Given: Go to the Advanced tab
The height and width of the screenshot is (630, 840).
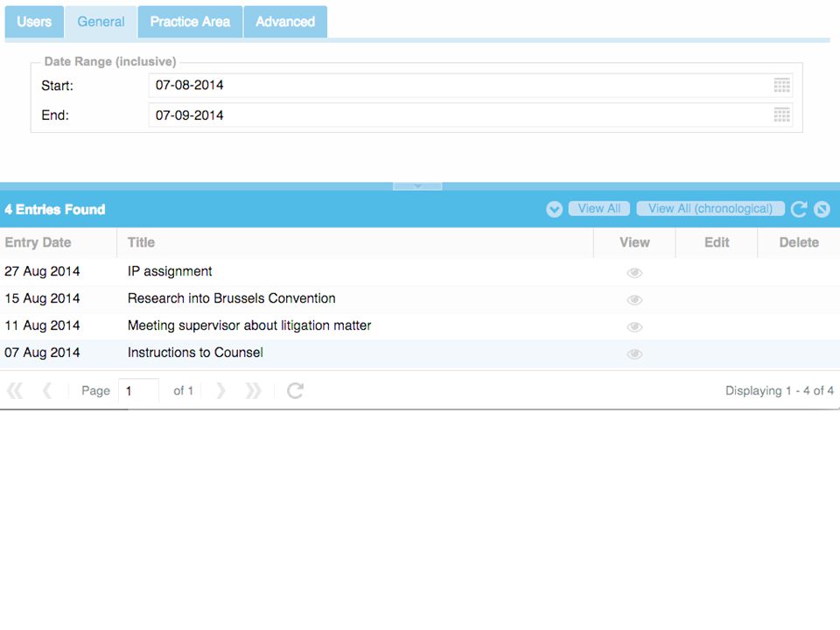Looking at the screenshot, I should (x=285, y=22).
